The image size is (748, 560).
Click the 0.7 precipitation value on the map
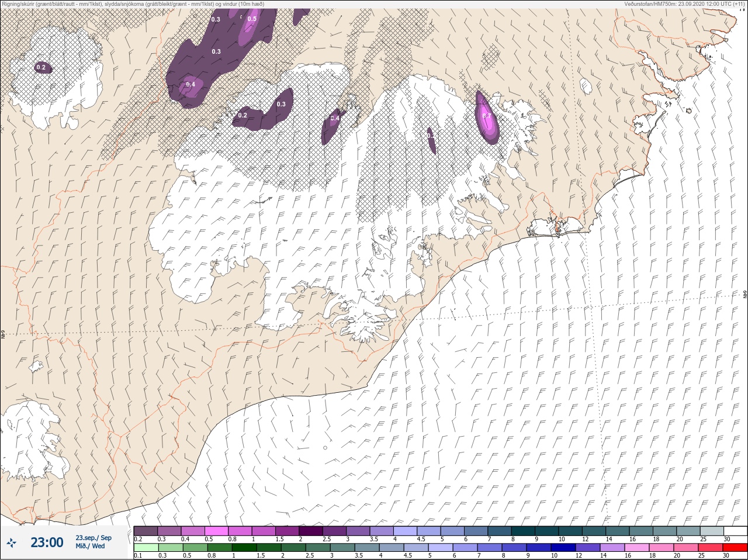click(x=486, y=116)
